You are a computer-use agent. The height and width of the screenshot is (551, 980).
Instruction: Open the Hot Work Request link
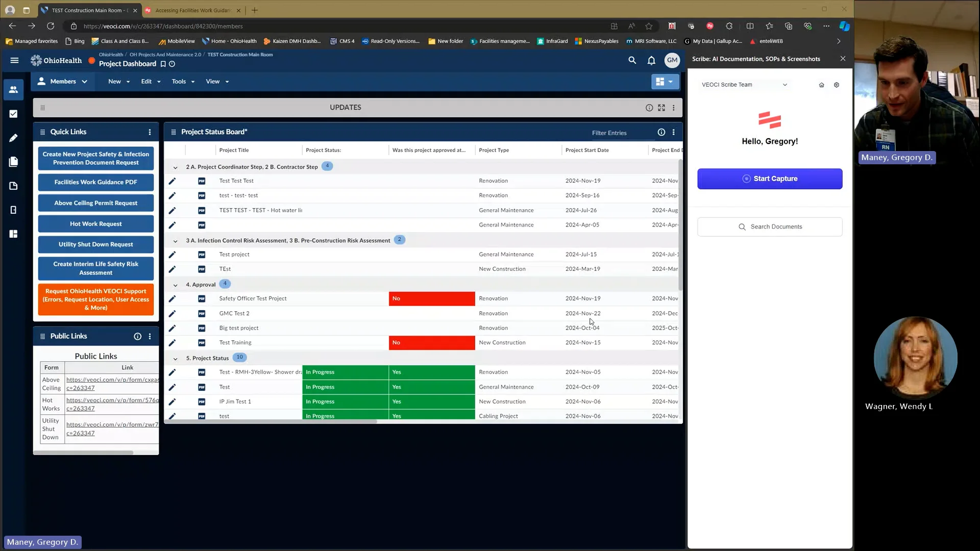pos(95,223)
